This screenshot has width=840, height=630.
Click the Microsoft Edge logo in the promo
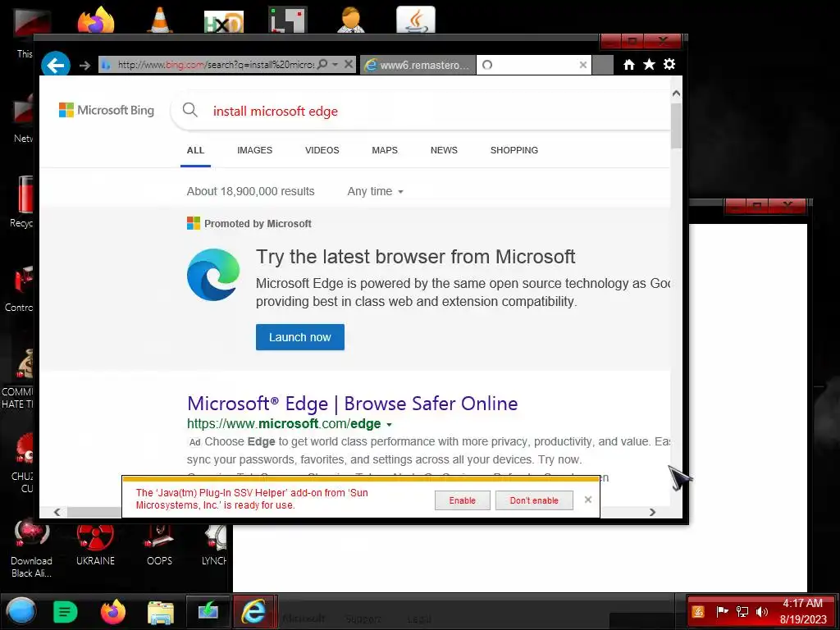pos(213,274)
